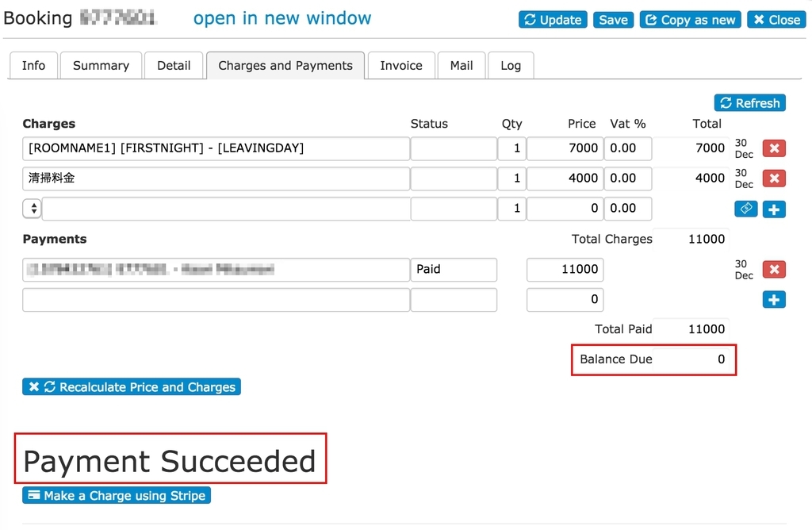Viewport: 812px width, 530px height.
Task: Go to the Detail tab
Action: coord(174,65)
